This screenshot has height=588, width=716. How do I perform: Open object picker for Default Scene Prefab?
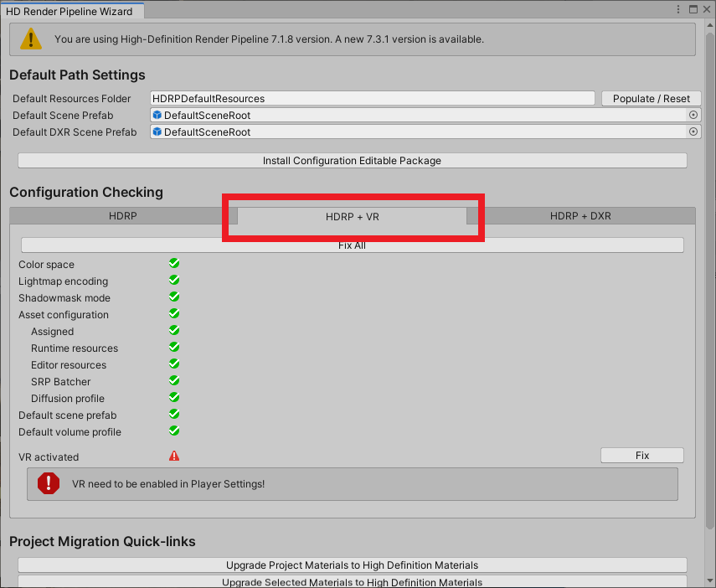(x=693, y=115)
